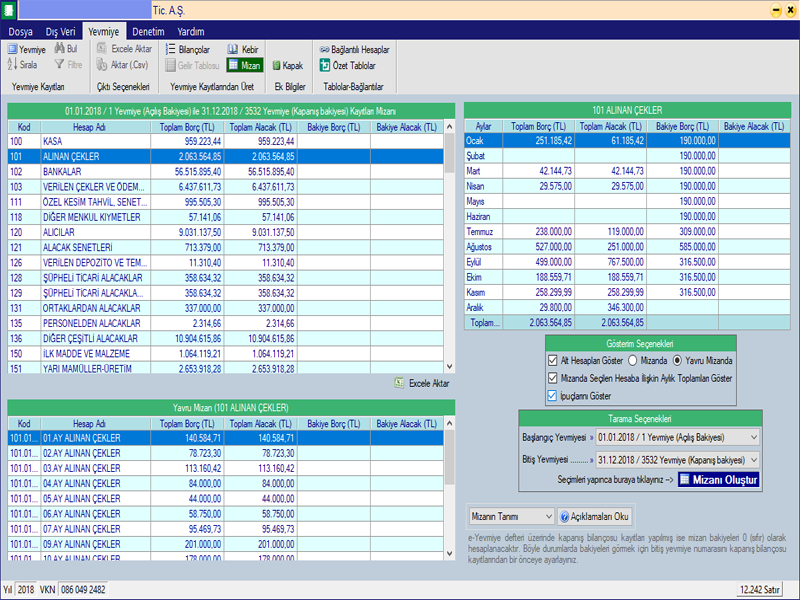The image size is (800, 600).
Task: Click the 12.242 Satır status button
Action: (x=759, y=590)
